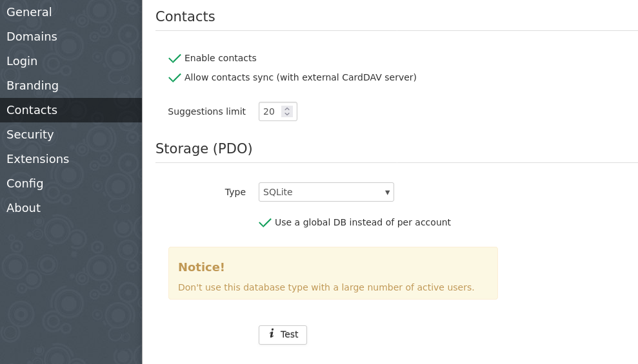This screenshot has height=364, width=638.
Task: Open the storage Type dropdown
Action: coord(326,192)
